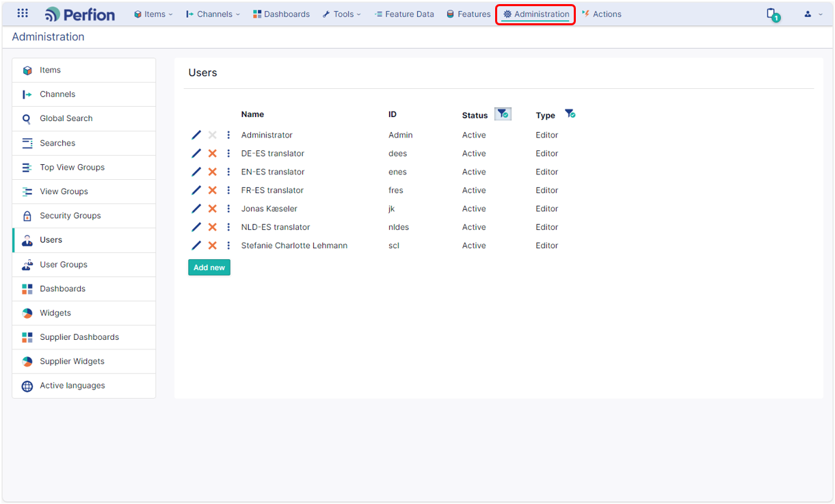Open more options for Stefanie Charlotte Lehmann
Screen dimensions: 835x504
pos(228,246)
